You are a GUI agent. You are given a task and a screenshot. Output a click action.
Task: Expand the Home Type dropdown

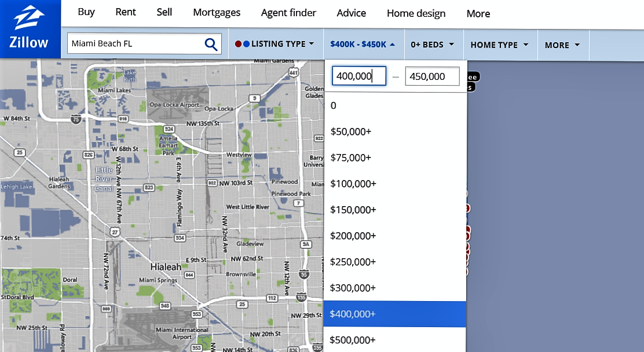(500, 45)
